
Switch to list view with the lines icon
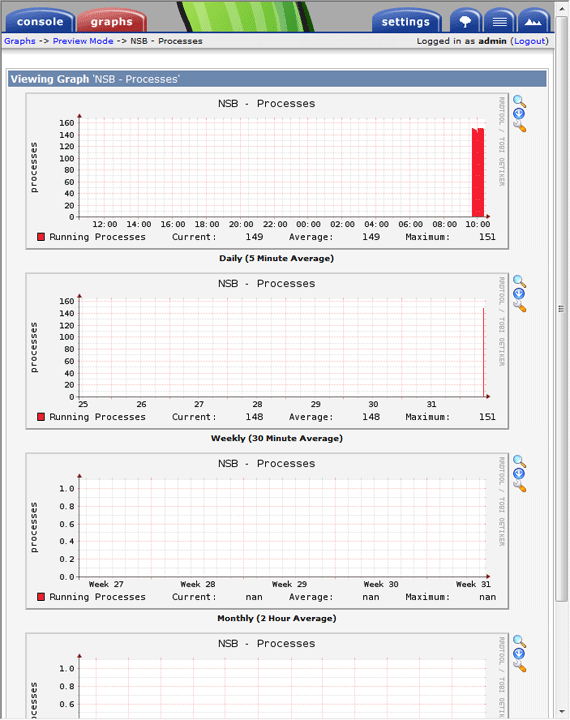click(x=499, y=21)
